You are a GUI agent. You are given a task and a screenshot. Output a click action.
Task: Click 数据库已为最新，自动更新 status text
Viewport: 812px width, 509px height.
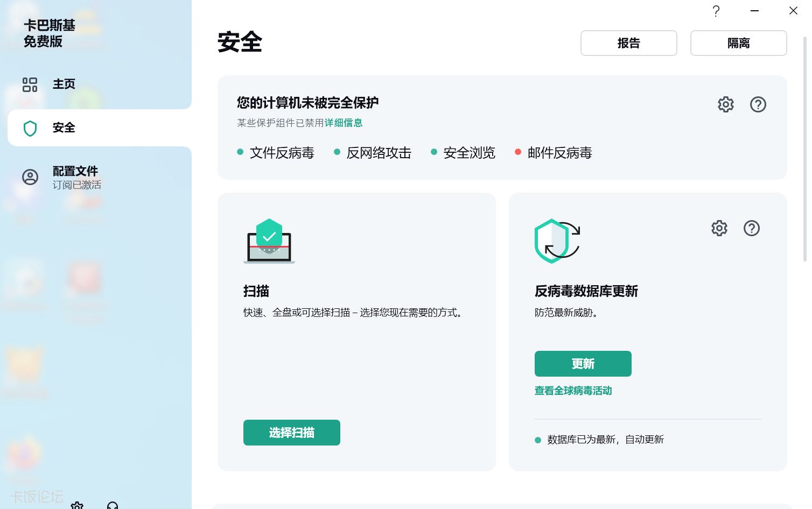click(606, 440)
